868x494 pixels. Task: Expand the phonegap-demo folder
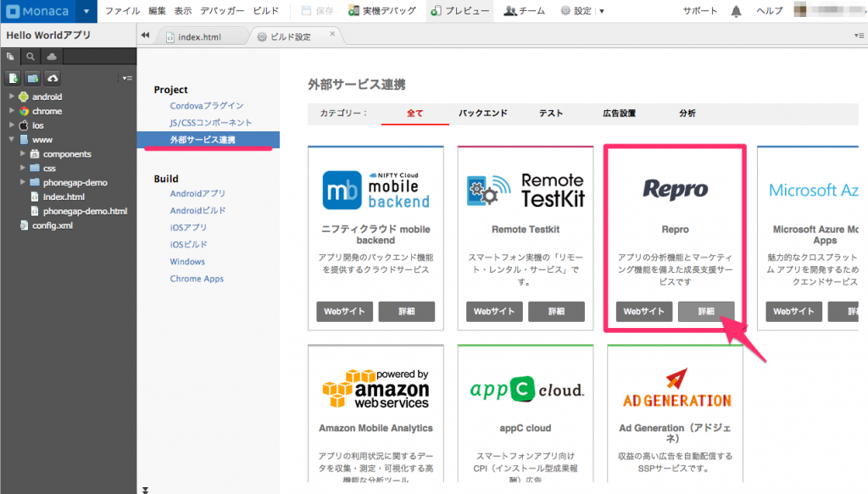(23, 182)
